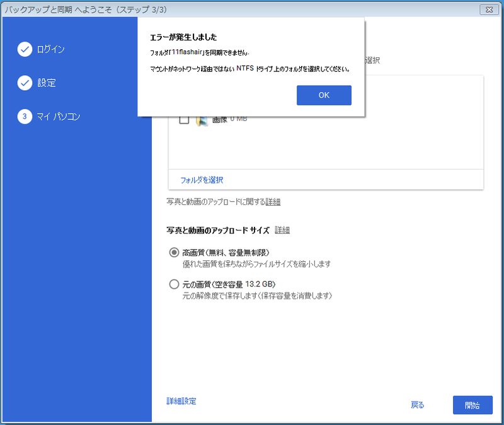The image size is (504, 425).
Task: Select the ログイン step label
Action: (x=51, y=49)
